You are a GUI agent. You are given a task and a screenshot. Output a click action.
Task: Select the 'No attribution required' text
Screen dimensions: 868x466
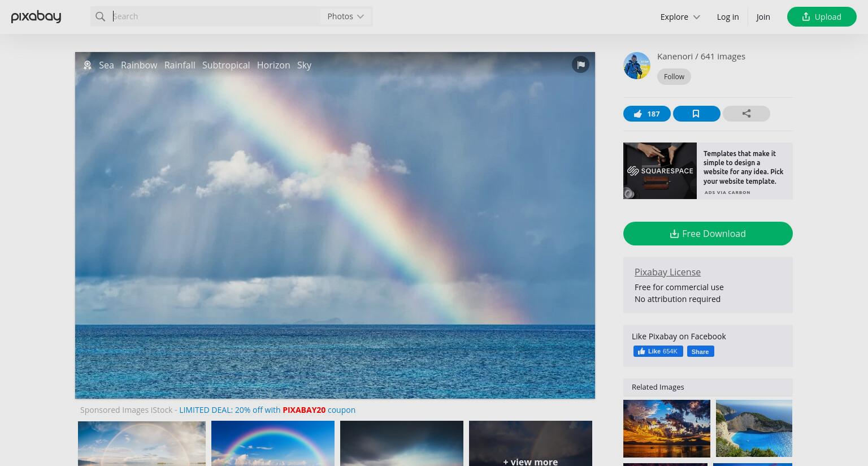(x=678, y=299)
